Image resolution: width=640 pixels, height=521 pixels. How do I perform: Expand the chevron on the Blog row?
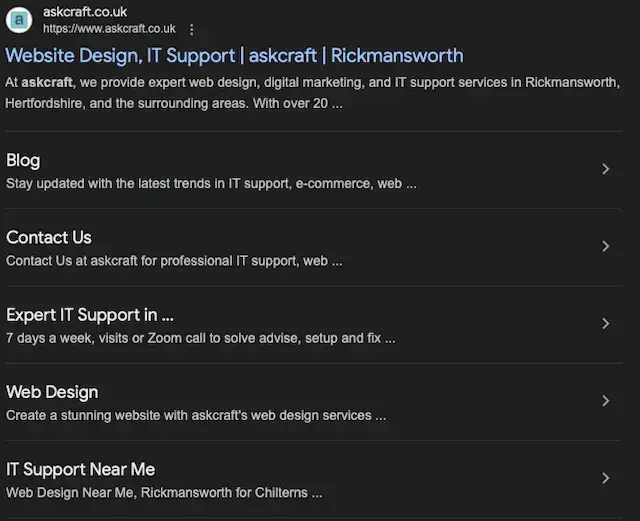pos(606,169)
